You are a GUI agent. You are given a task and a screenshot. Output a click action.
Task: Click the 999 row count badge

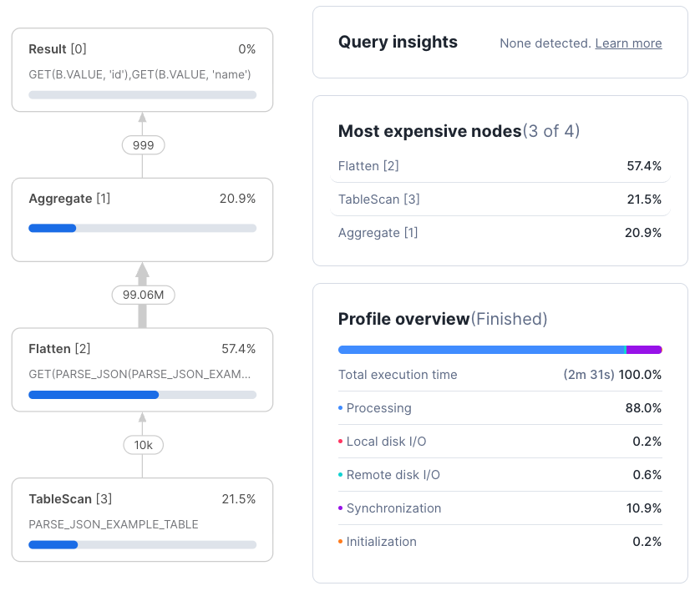(143, 144)
